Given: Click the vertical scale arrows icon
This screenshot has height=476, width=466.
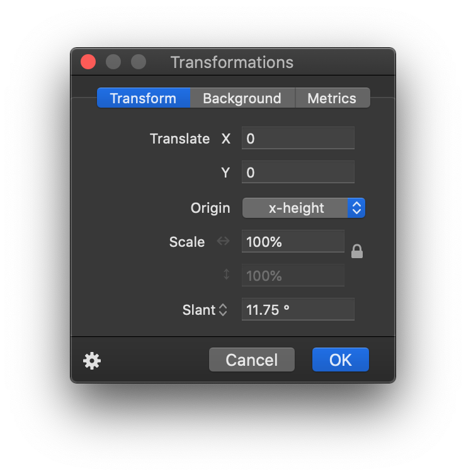Looking at the screenshot, I should coord(226,275).
